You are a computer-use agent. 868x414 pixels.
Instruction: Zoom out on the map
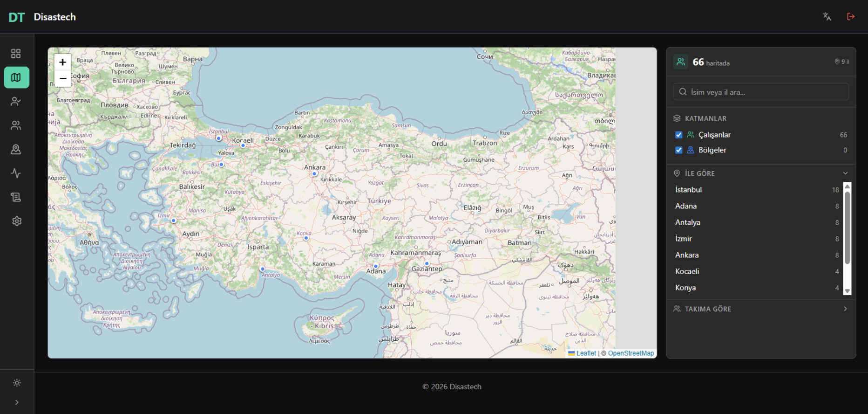(x=62, y=79)
